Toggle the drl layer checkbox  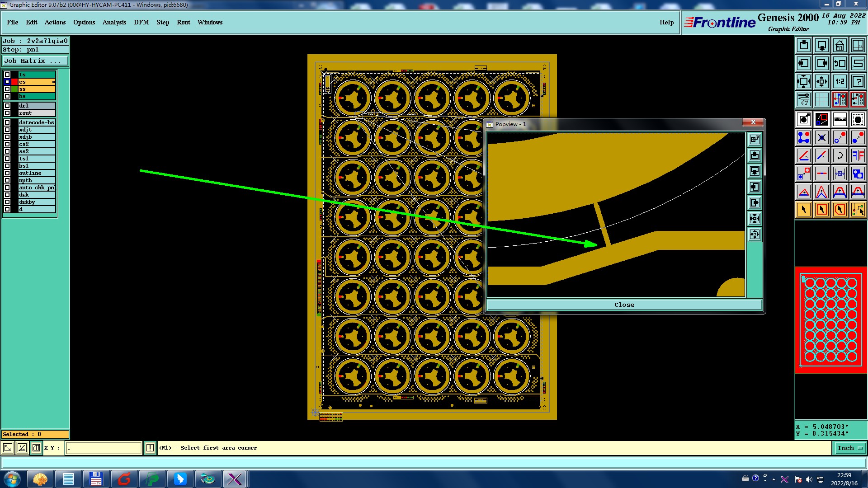(7, 106)
